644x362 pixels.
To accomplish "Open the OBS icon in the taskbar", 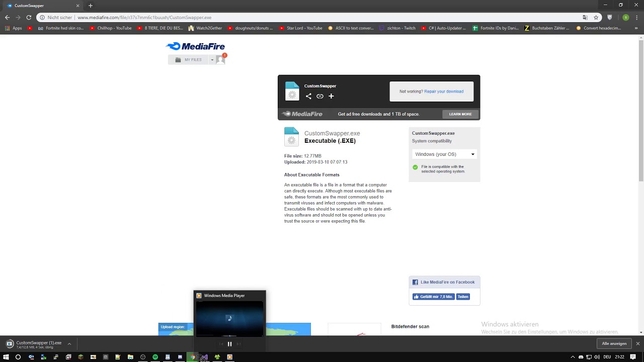I will coord(143,357).
